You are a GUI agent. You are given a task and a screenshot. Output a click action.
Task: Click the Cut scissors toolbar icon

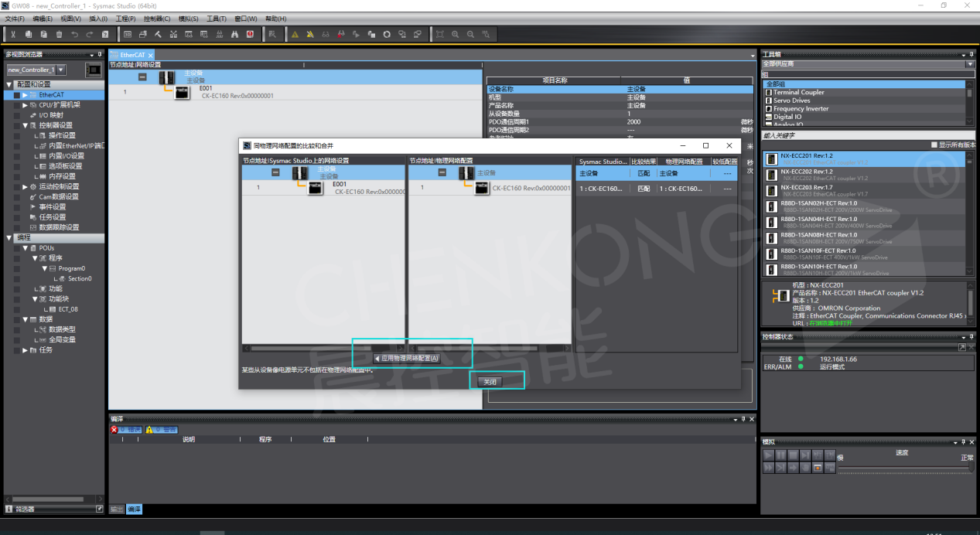(x=13, y=34)
